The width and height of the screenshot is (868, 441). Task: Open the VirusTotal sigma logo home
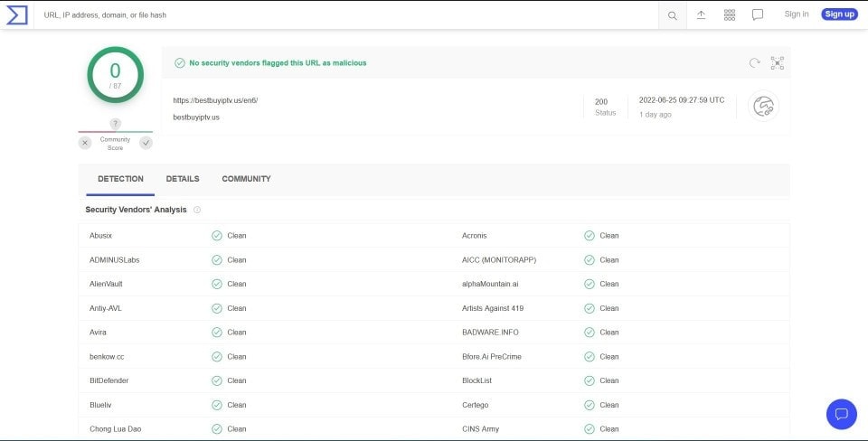click(x=16, y=15)
